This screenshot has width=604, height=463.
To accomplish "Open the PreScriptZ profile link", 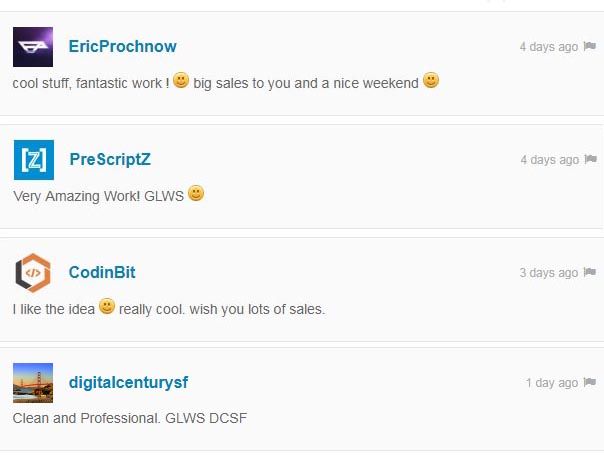I will tap(110, 159).
